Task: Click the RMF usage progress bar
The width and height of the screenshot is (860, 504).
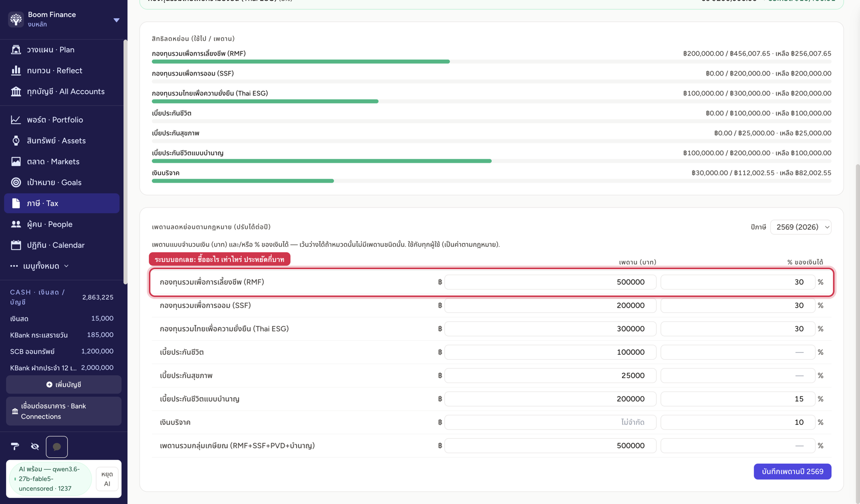Action: [491, 62]
